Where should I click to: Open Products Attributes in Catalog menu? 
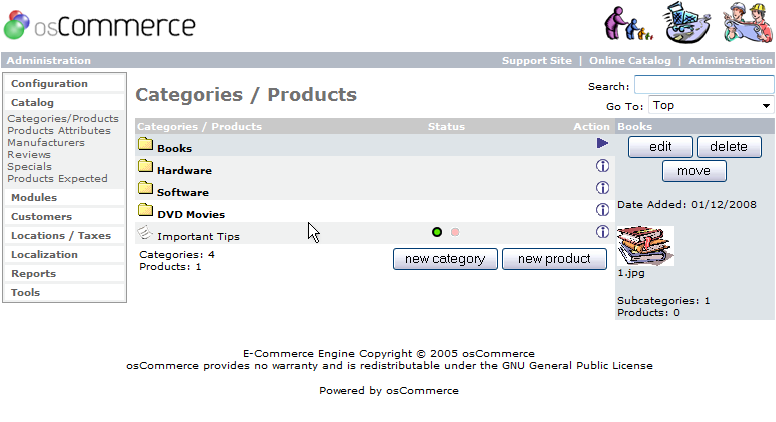[59, 131]
